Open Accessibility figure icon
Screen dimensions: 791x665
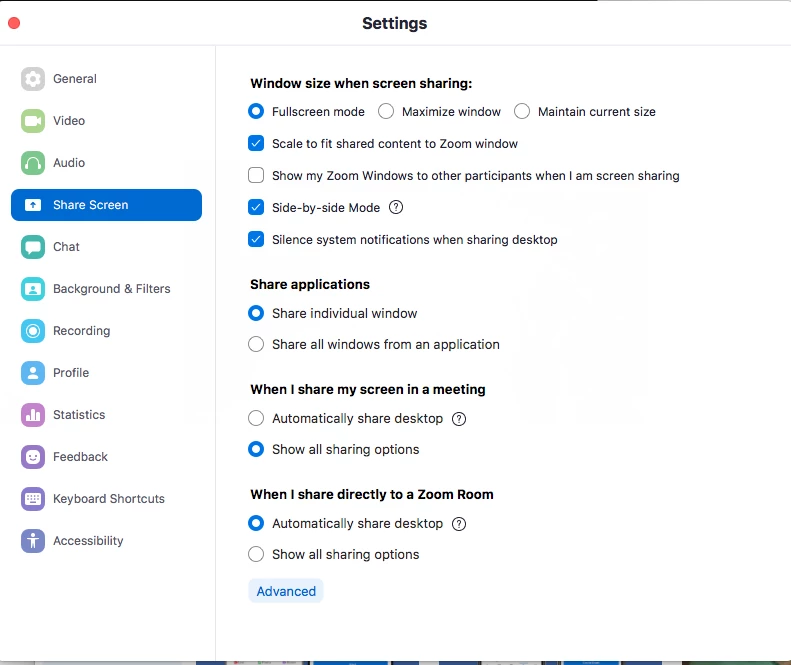point(33,540)
